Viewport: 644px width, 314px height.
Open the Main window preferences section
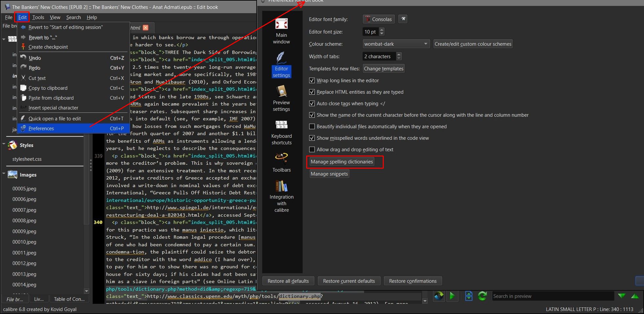coord(281,31)
